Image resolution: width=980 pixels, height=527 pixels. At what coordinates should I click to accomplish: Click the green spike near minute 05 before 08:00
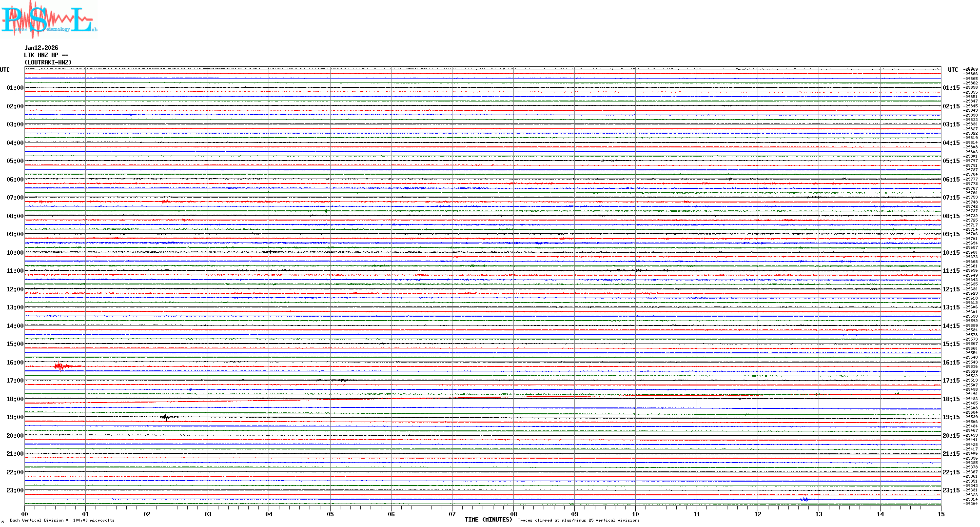(x=326, y=211)
